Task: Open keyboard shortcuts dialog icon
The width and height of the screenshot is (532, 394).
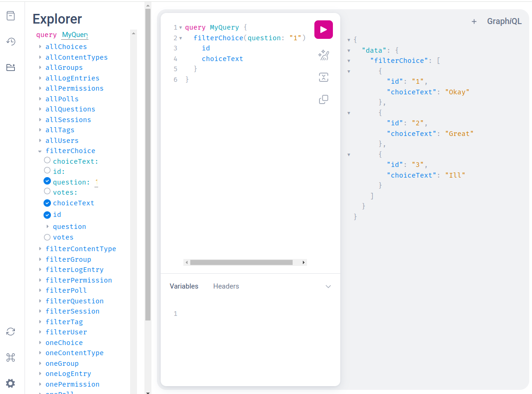Action: coord(11,357)
